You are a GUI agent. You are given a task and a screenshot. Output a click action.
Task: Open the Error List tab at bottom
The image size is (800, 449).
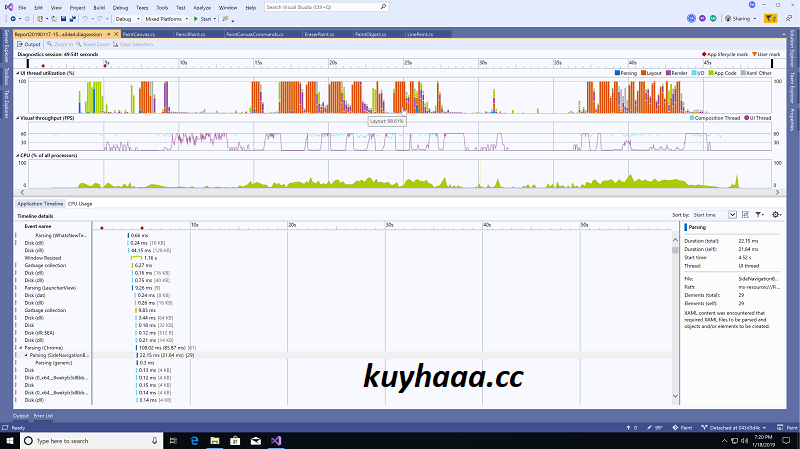(x=43, y=416)
